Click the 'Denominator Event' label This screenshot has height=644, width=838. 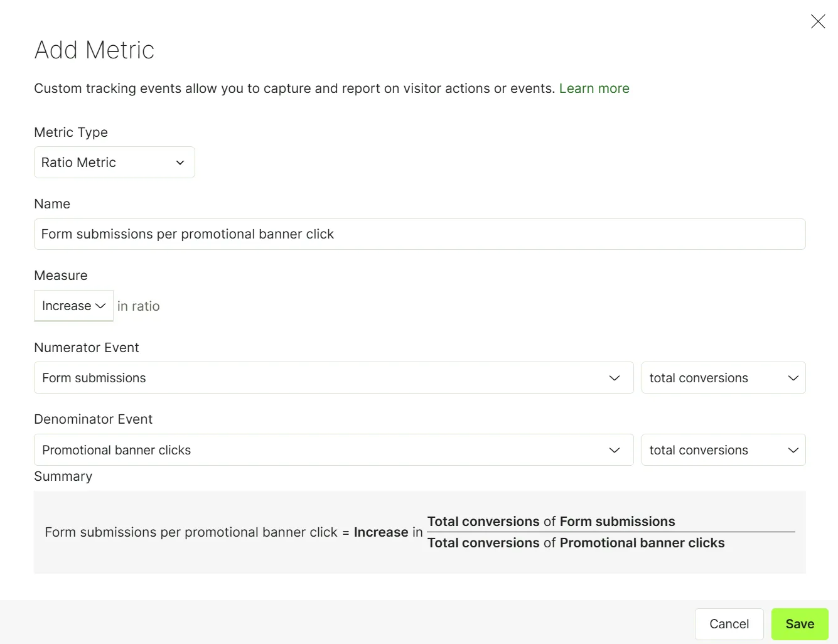point(94,419)
